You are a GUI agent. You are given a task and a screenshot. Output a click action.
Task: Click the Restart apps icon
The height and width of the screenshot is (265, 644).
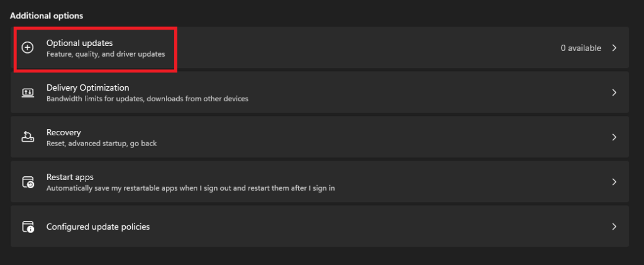pos(28,182)
